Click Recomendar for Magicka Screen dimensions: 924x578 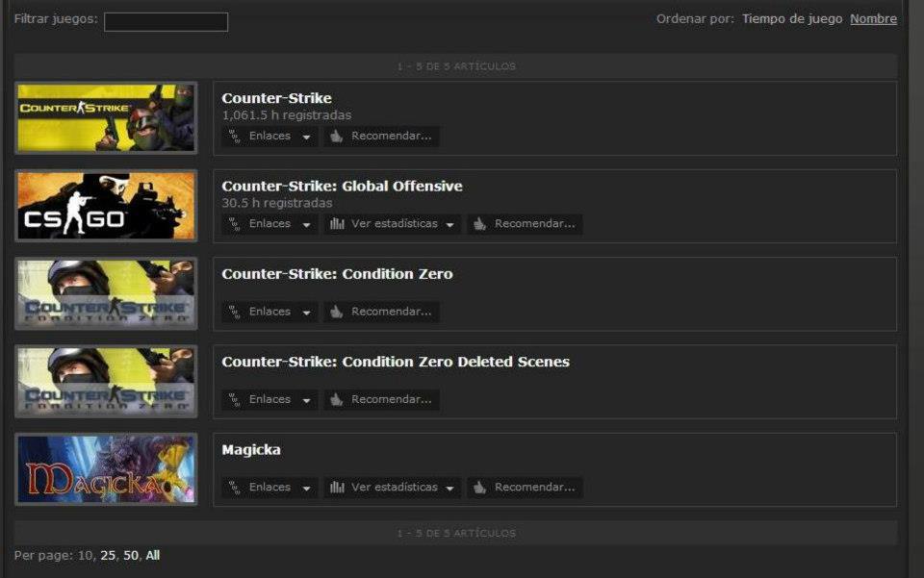[x=525, y=487]
